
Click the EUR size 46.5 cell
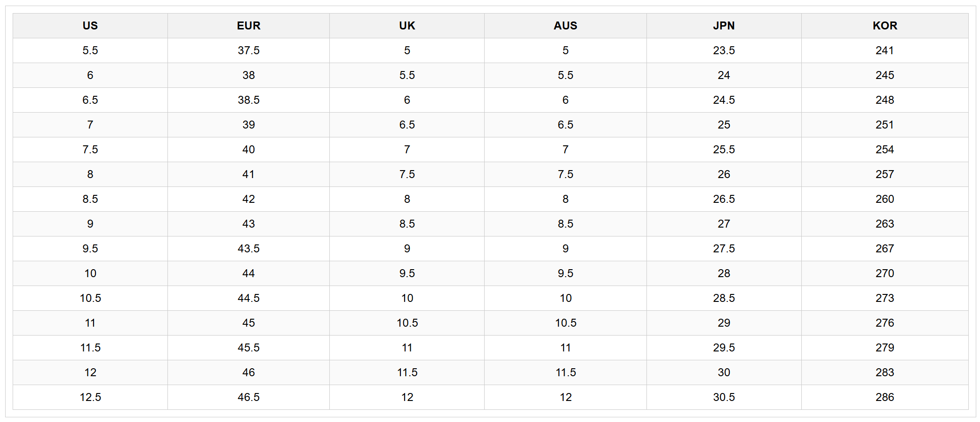[x=248, y=397]
